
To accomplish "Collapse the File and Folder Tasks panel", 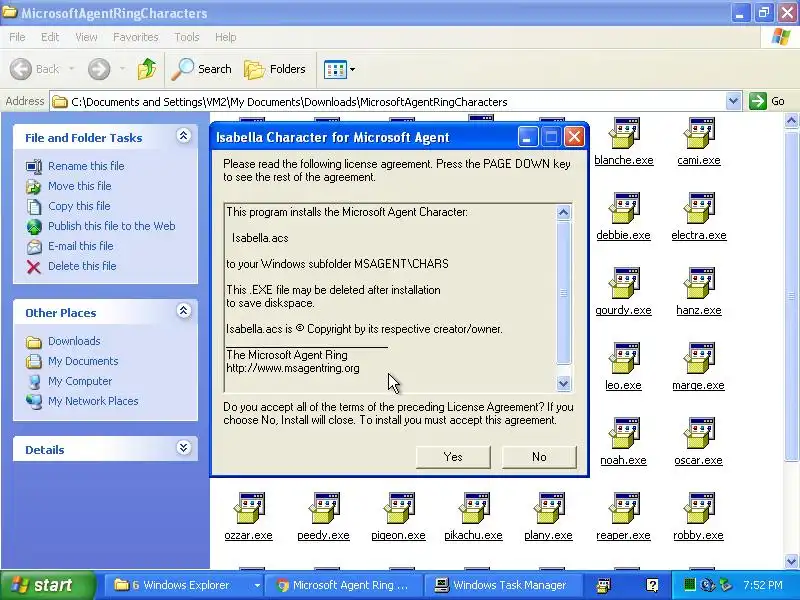I will point(184,136).
